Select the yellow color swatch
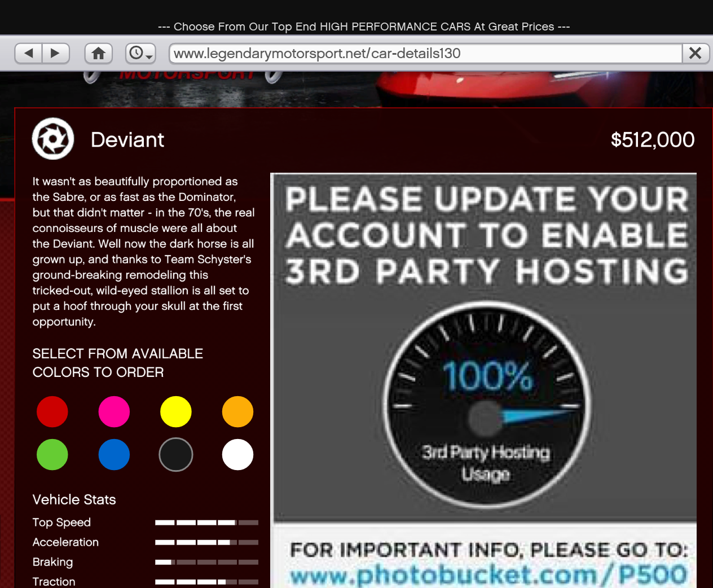713x588 pixels. 176,412
